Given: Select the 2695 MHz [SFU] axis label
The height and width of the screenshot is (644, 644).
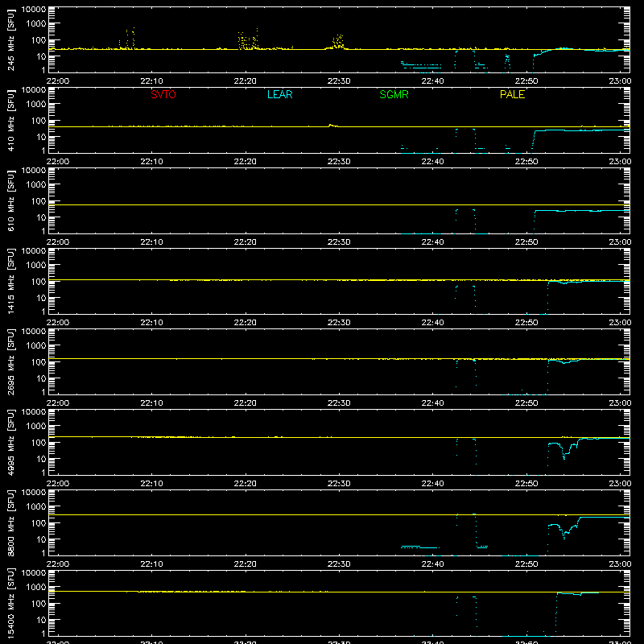Looking at the screenshot, I should tap(11, 361).
